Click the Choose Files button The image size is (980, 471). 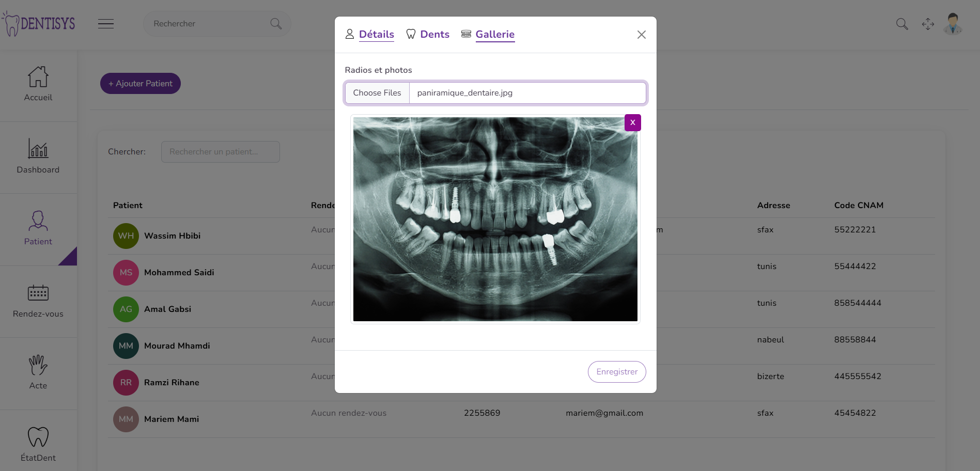(x=377, y=93)
